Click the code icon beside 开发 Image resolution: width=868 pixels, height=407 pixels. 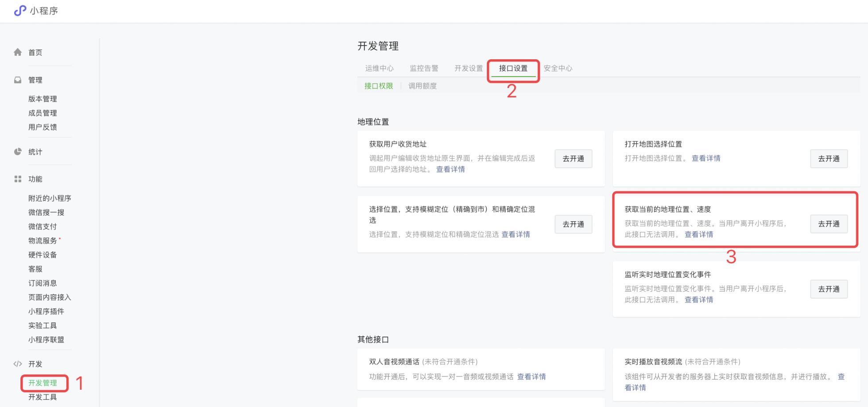(18, 364)
